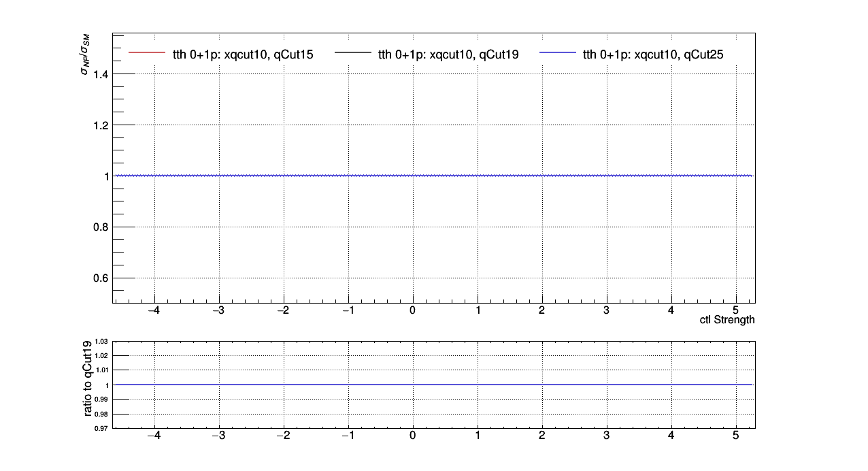This screenshot has width=868, height=471.
Task: Click main plot x-axis tick label 4
Action: [671, 310]
